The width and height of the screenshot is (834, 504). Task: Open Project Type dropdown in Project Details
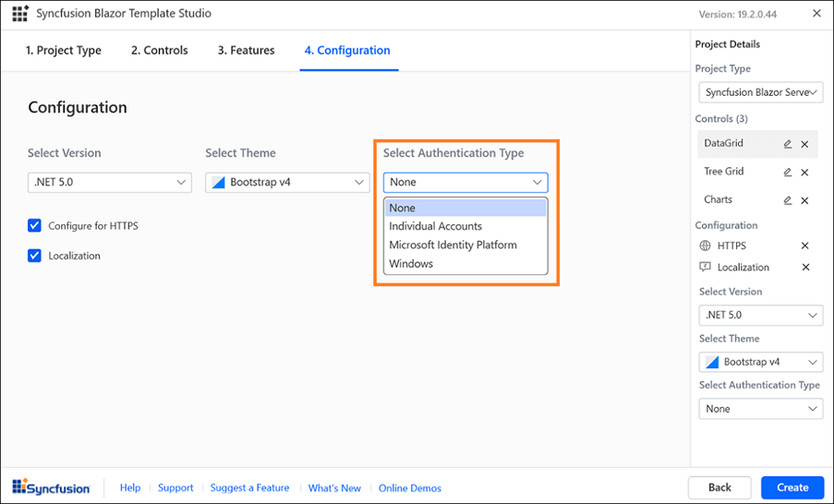[x=760, y=92]
